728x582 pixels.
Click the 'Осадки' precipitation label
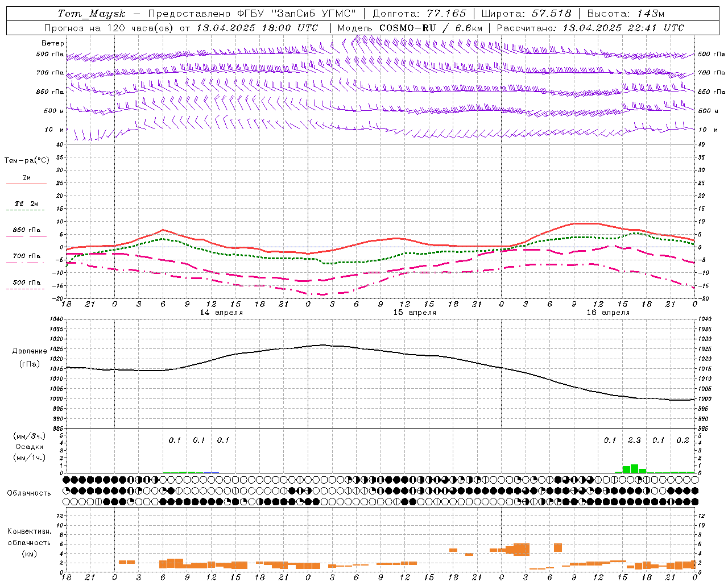29,447
